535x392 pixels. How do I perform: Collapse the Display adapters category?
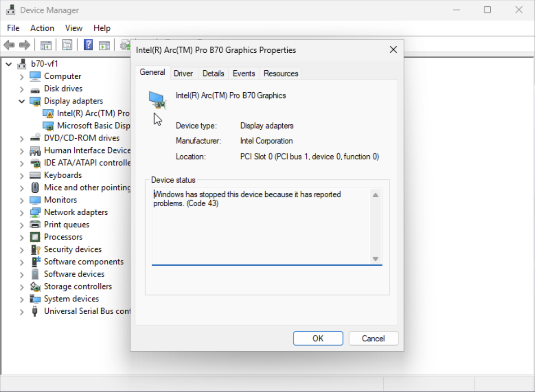pos(21,101)
